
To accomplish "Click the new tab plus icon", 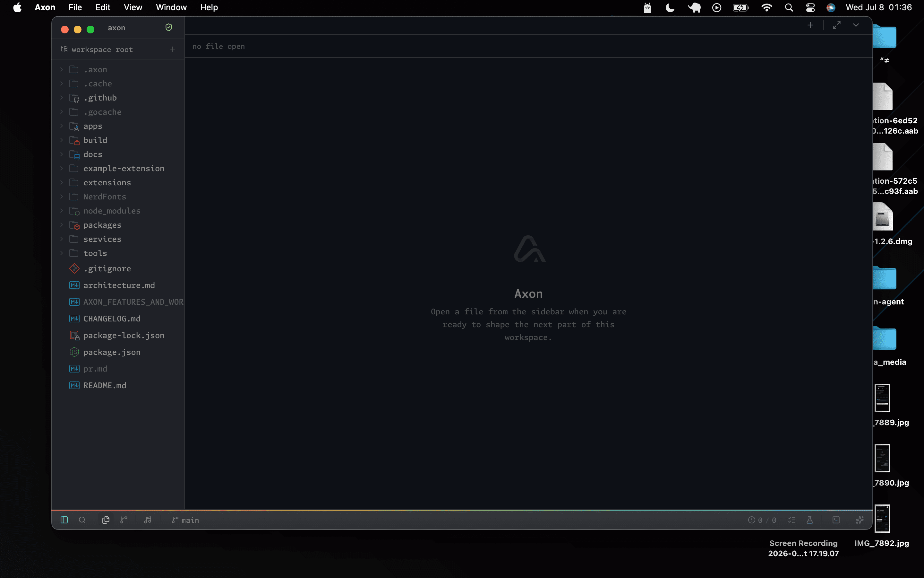I will [x=810, y=25].
